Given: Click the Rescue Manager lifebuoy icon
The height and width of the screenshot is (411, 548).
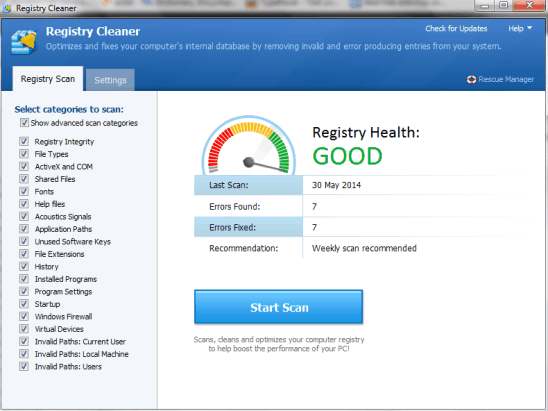Looking at the screenshot, I should (x=471, y=80).
